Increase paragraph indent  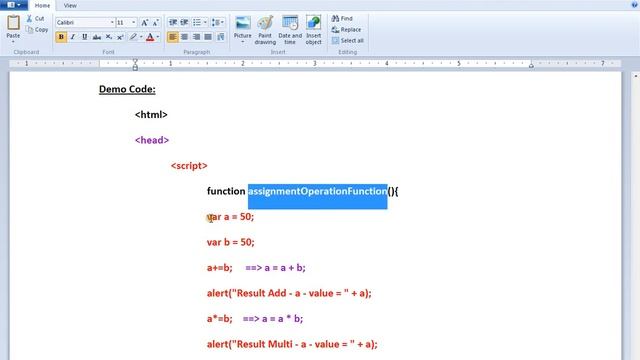tap(184, 22)
